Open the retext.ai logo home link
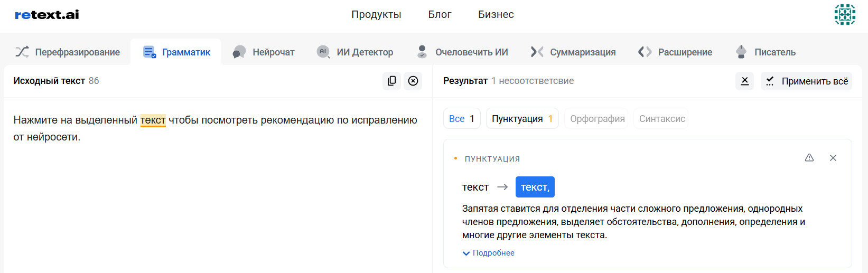This screenshot has width=868, height=273. (46, 15)
